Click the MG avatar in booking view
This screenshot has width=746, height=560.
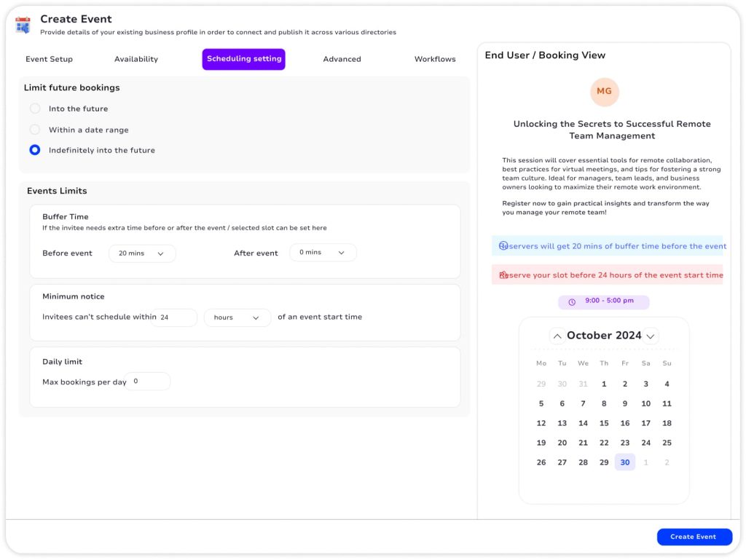coord(604,92)
